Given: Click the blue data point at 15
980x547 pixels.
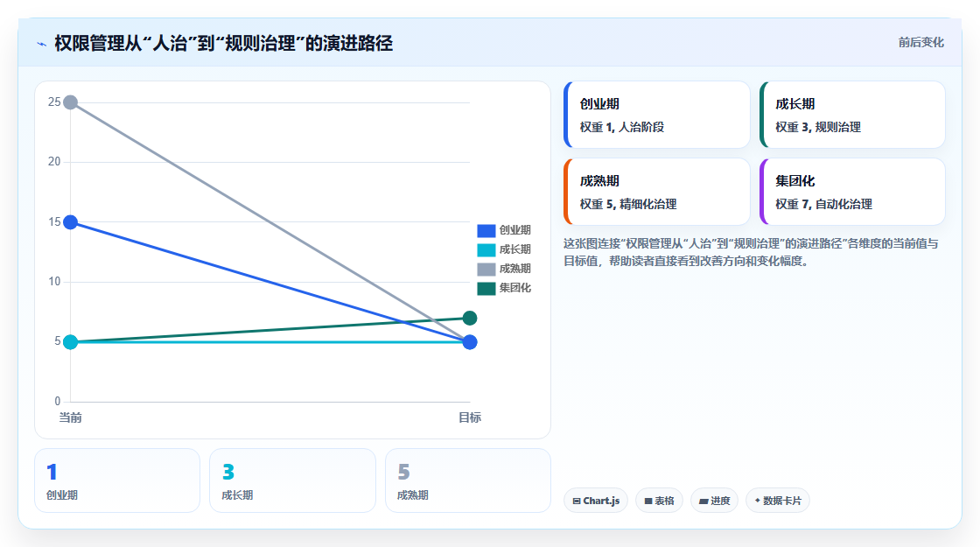Looking at the screenshot, I should coord(71,222).
